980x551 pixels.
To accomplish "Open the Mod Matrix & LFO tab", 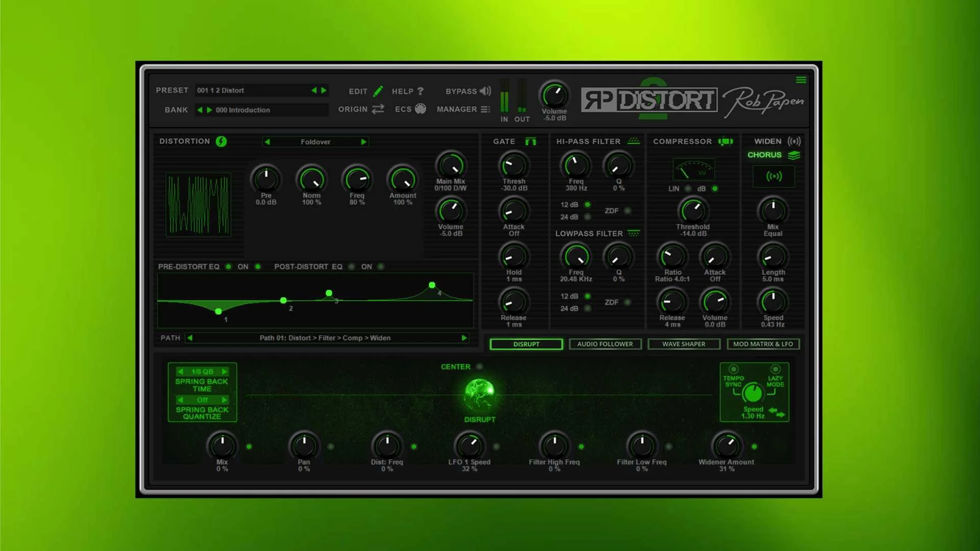I will click(763, 344).
